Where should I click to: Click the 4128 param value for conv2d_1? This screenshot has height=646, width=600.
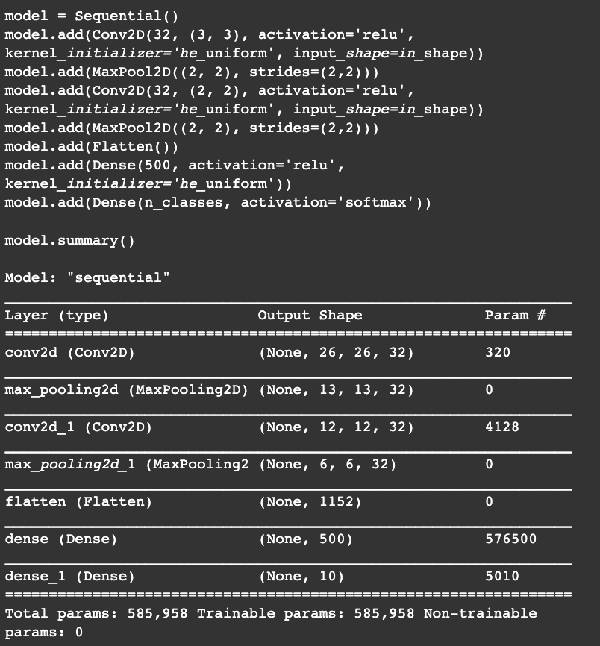(502, 427)
